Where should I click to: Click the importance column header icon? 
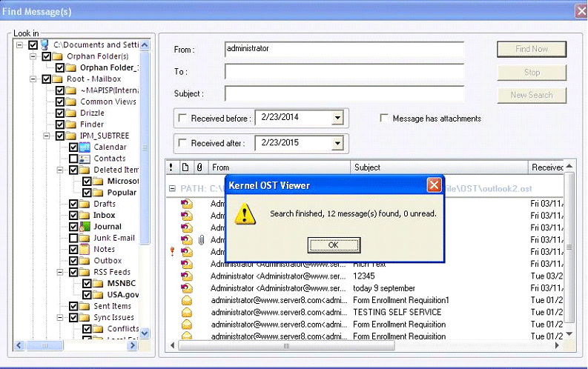tap(171, 167)
